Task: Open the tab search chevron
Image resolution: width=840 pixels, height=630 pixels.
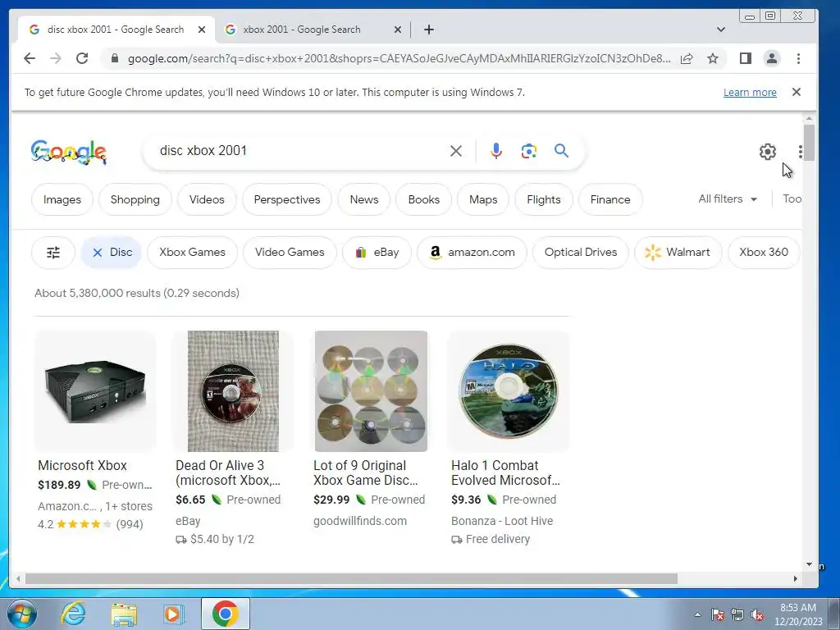Action: (721, 30)
